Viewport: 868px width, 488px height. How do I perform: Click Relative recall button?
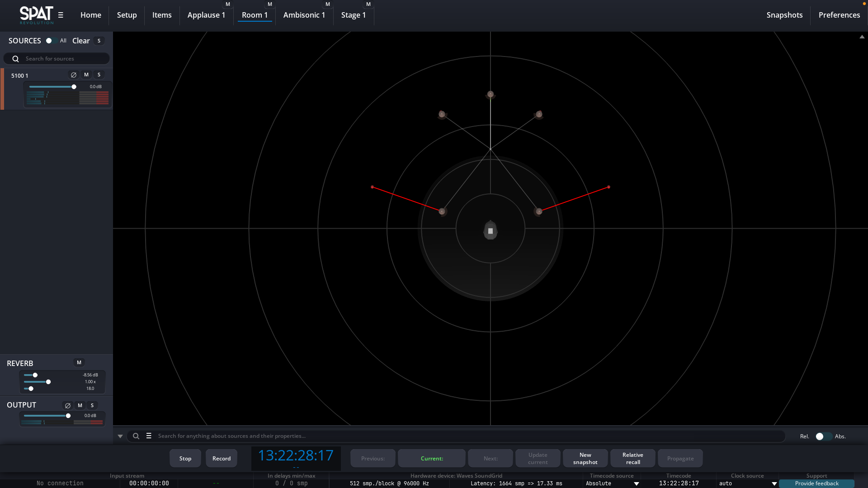click(x=633, y=458)
